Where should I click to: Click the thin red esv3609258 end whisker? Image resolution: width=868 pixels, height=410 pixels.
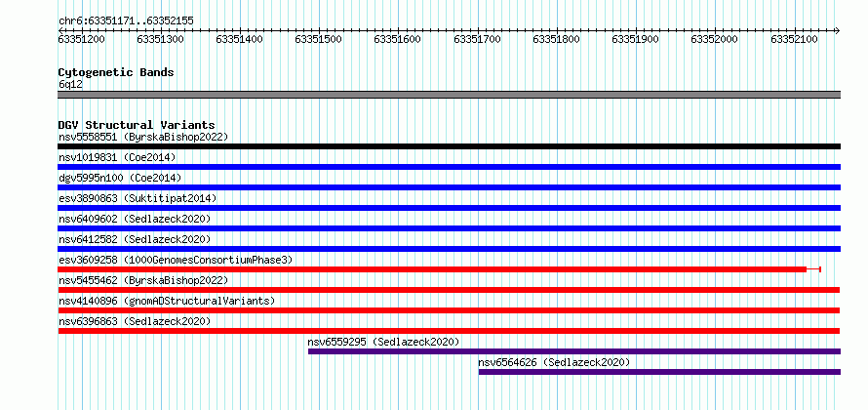click(813, 269)
